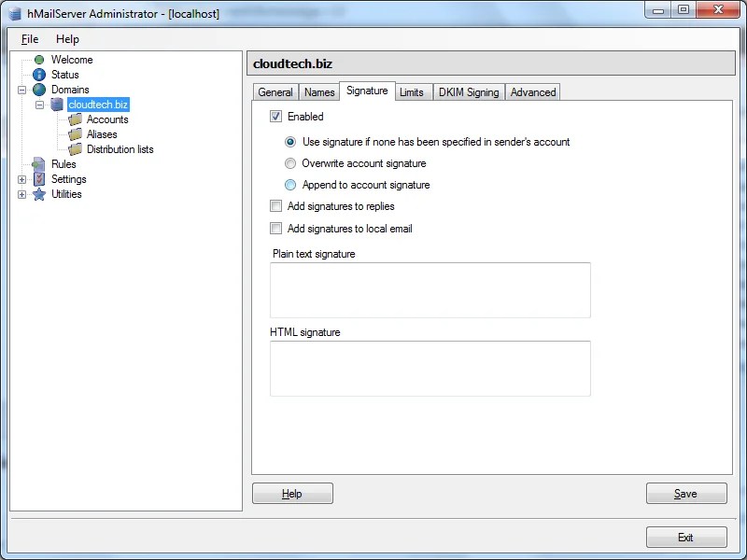Select the Utilities tree item label
The width and height of the screenshot is (747, 560).
[66, 194]
